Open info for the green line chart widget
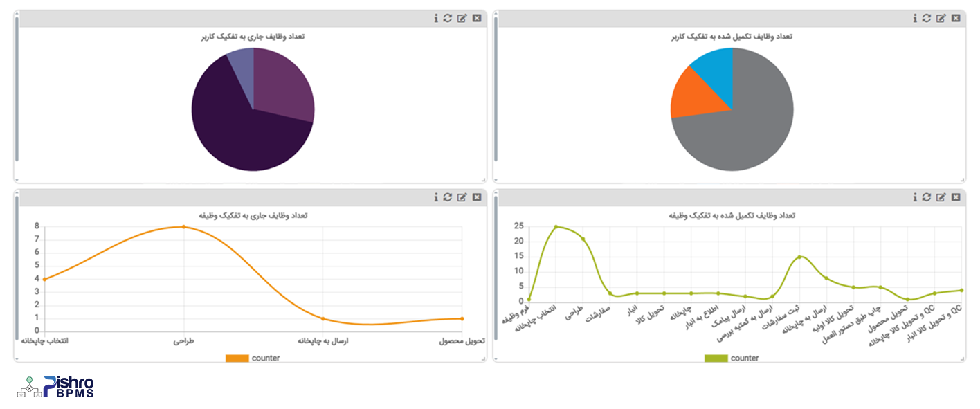The image size is (980, 409). [x=915, y=197]
